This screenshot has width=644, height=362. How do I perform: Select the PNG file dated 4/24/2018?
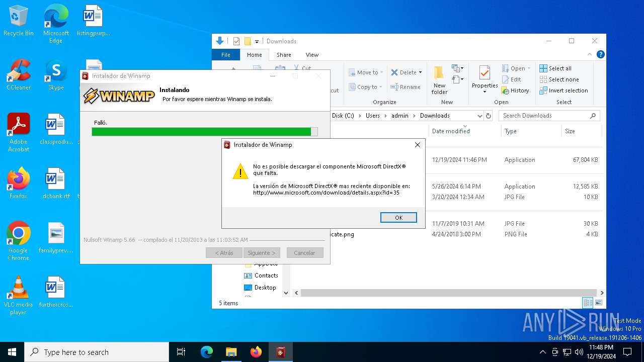(448, 234)
